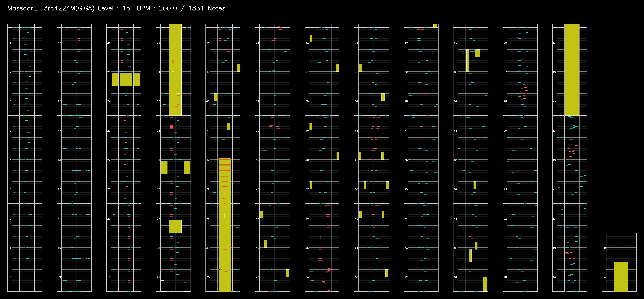Click measure number 22 label
Screen dimensions: 644x299
click(x=109, y=160)
